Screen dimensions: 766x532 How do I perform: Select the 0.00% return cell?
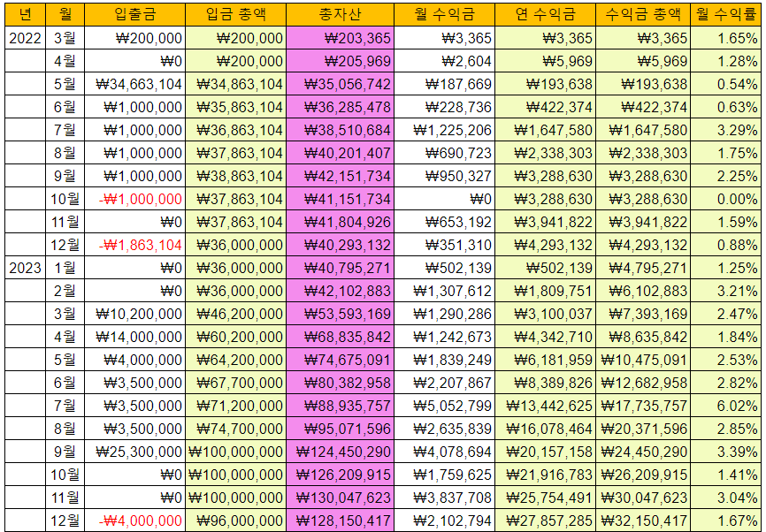point(726,199)
